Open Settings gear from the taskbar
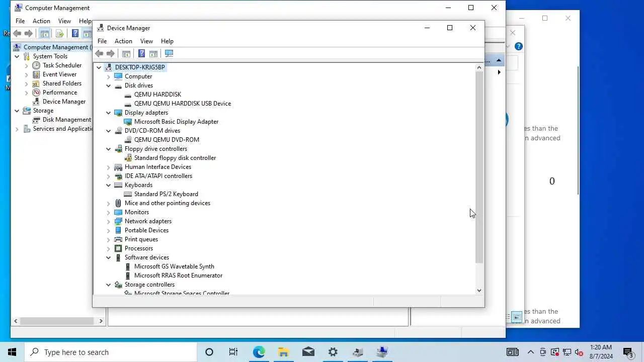 point(333,352)
